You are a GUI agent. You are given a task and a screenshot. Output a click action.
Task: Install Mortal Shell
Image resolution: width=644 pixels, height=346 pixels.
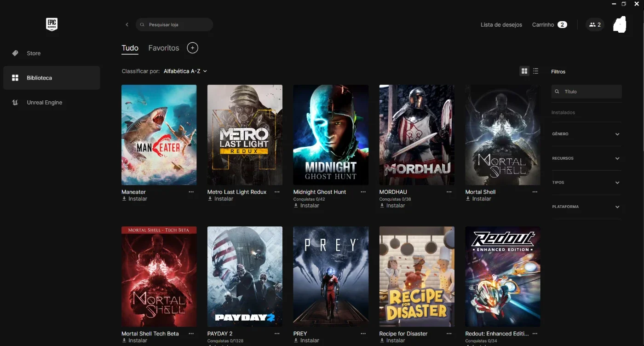click(x=478, y=199)
